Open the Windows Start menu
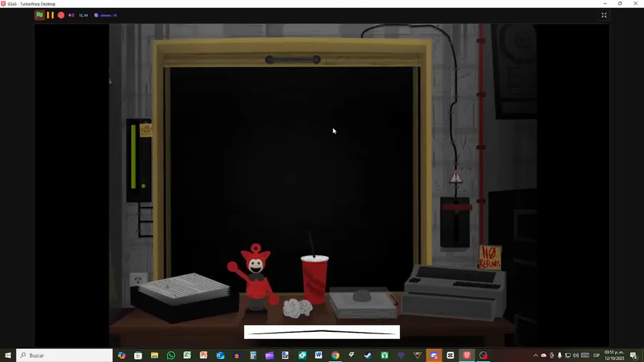Viewport: 644px width, 362px height. click(x=8, y=355)
